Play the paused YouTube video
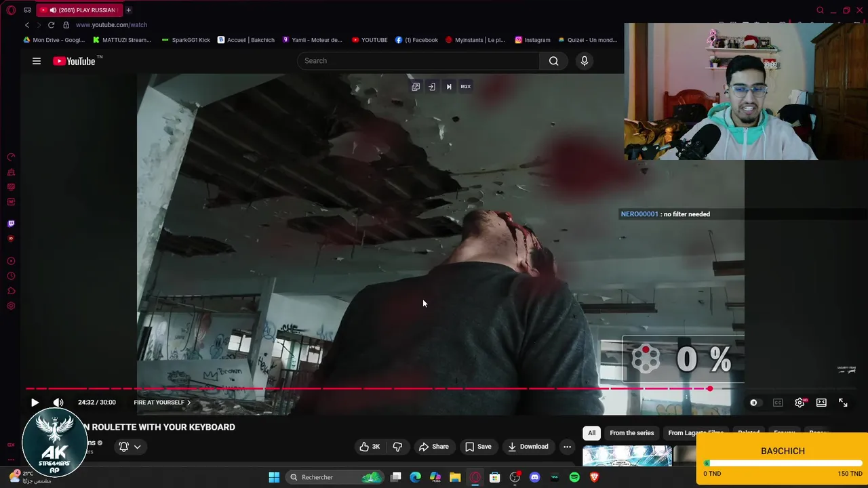The width and height of the screenshot is (868, 488). click(35, 403)
